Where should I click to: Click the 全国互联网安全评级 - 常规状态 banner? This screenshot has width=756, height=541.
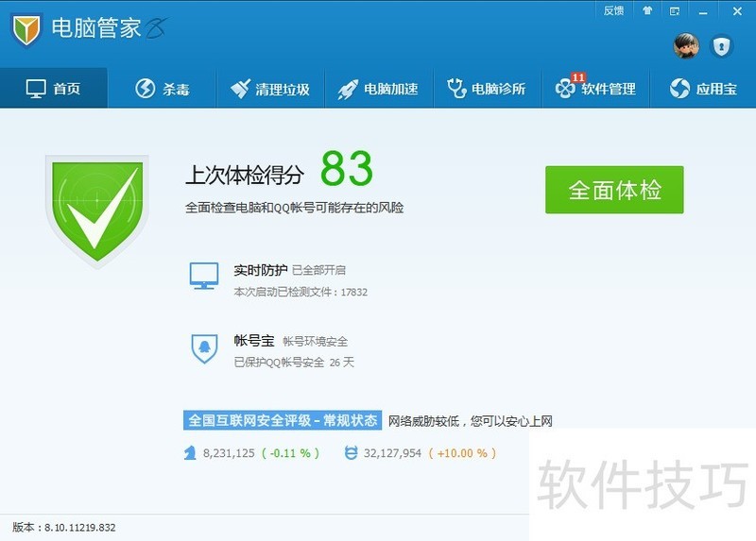tap(283, 420)
